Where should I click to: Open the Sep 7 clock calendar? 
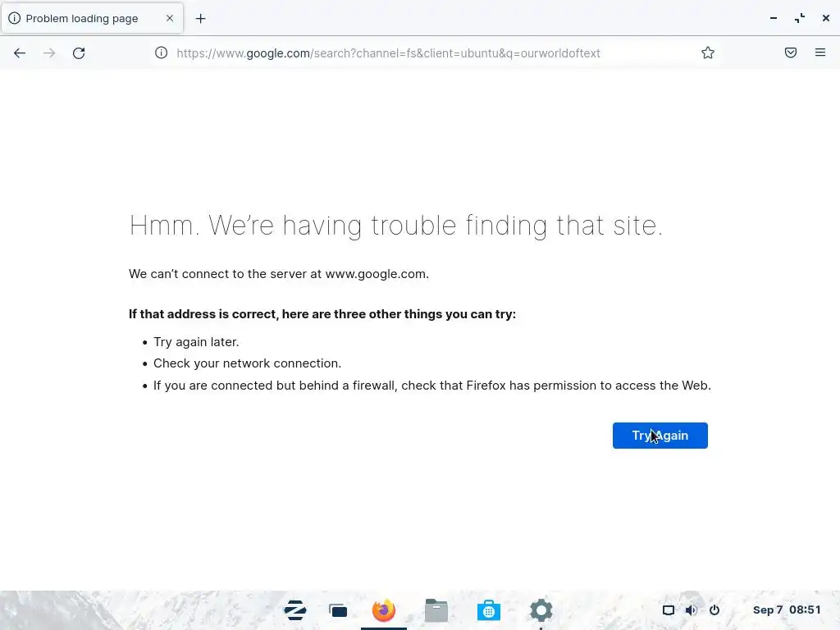tap(787, 610)
